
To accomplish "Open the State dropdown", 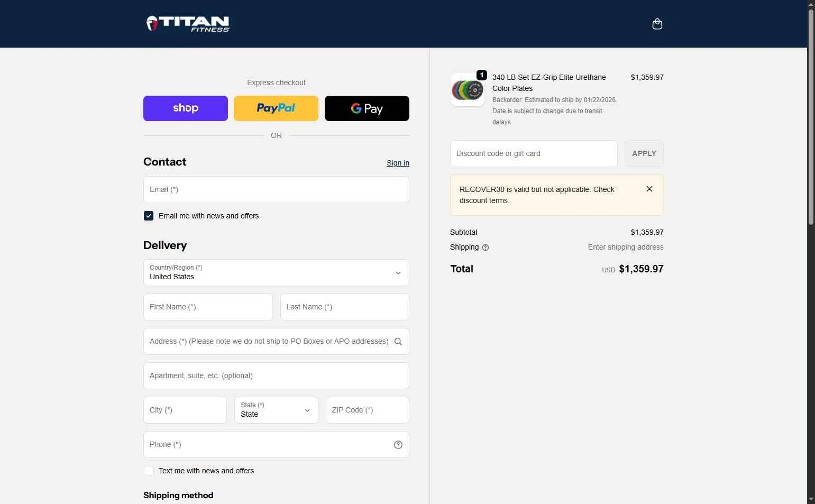I will [276, 410].
